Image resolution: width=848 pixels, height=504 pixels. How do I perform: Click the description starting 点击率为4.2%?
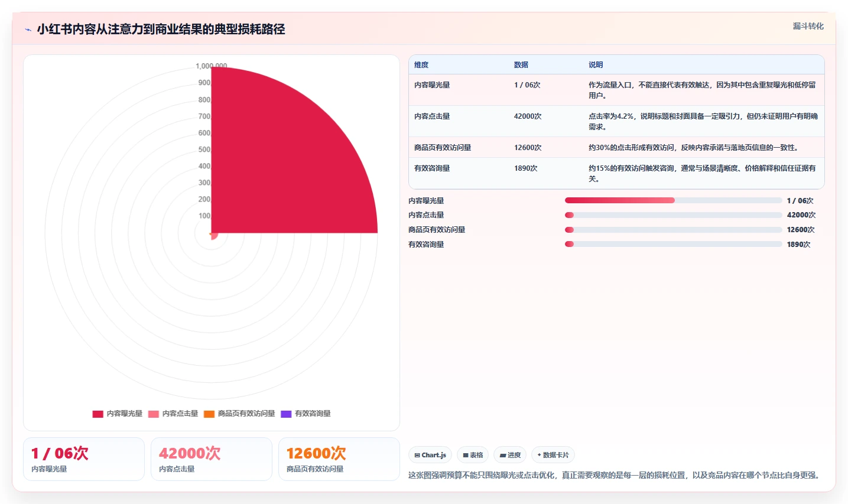[703, 121]
